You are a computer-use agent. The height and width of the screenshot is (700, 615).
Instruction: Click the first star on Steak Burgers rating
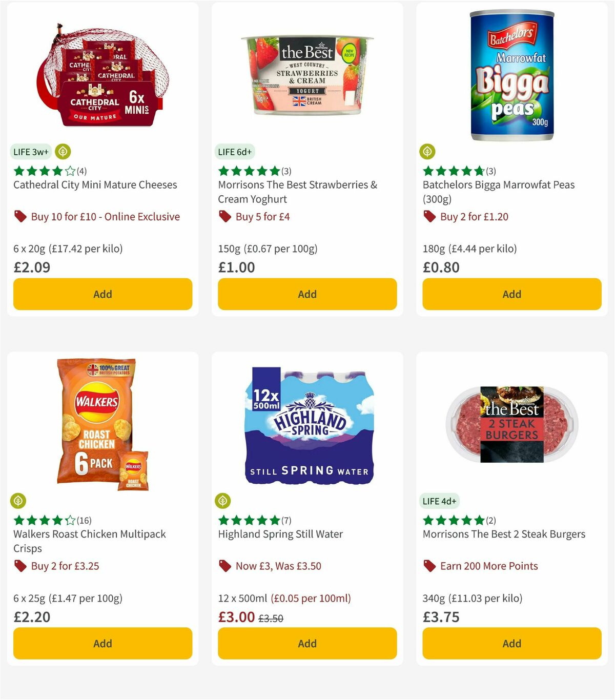427,520
